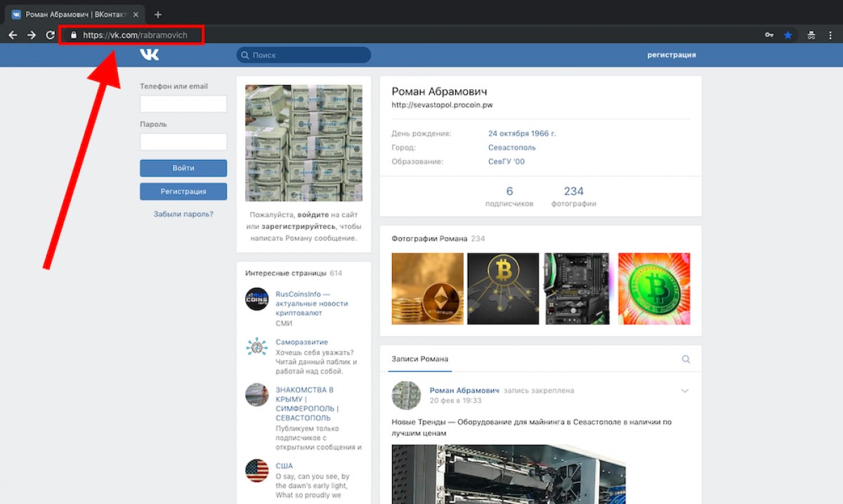Open saved passwords key icon
Image resolution: width=843 pixels, height=504 pixels.
point(769,35)
